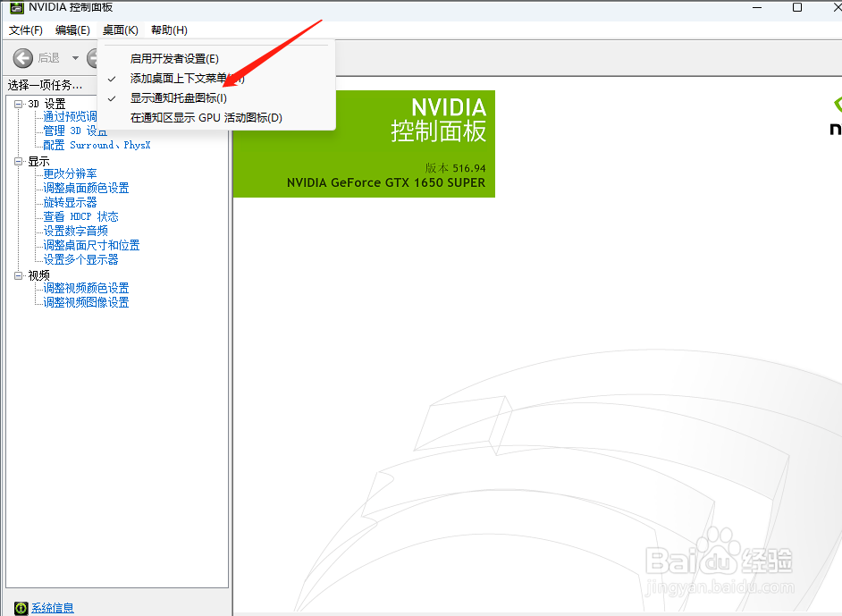
Task: Open the 帮助(H) menu
Action: (x=169, y=30)
